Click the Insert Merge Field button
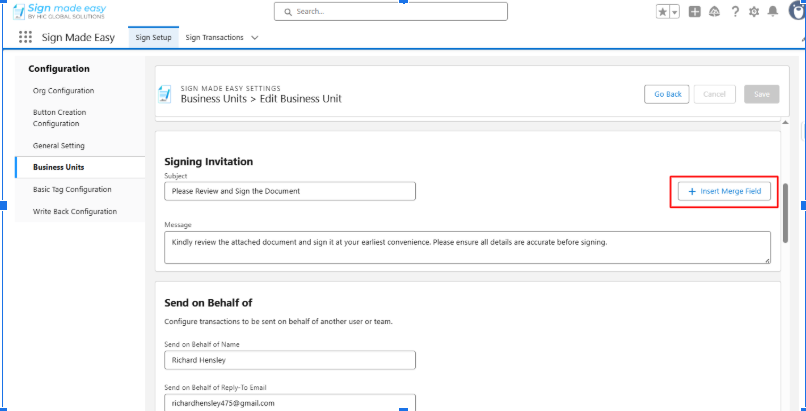The image size is (806, 411). pos(724,191)
